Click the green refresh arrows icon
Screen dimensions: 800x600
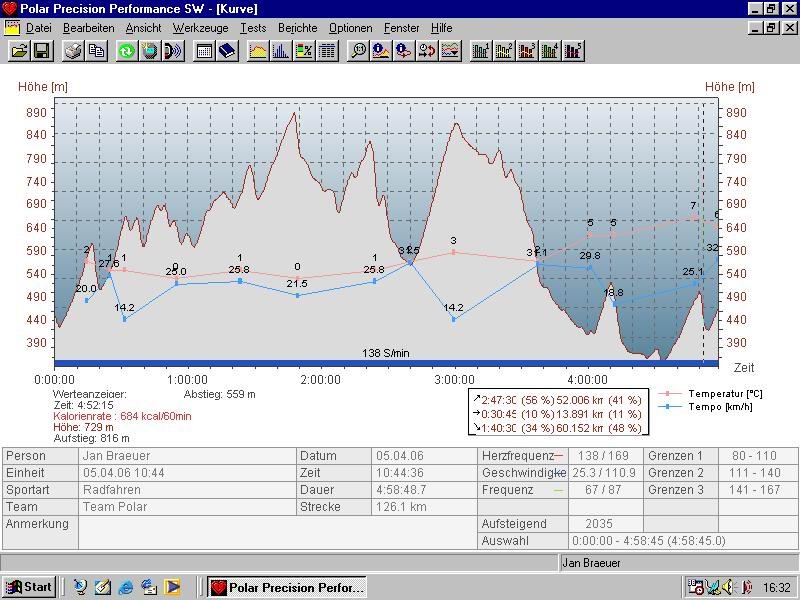[x=127, y=50]
